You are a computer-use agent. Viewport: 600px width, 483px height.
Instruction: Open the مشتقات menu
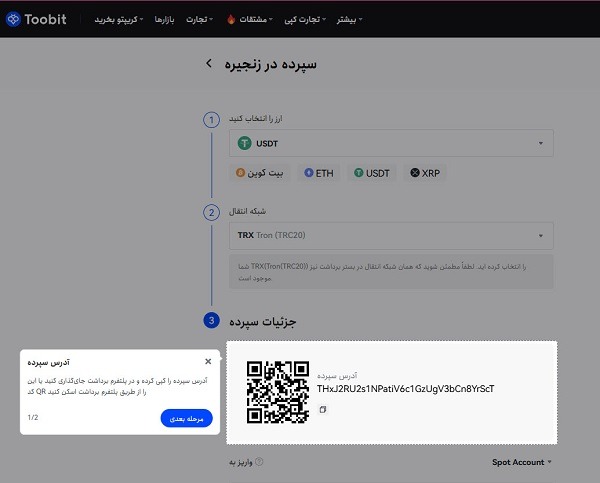coord(256,19)
